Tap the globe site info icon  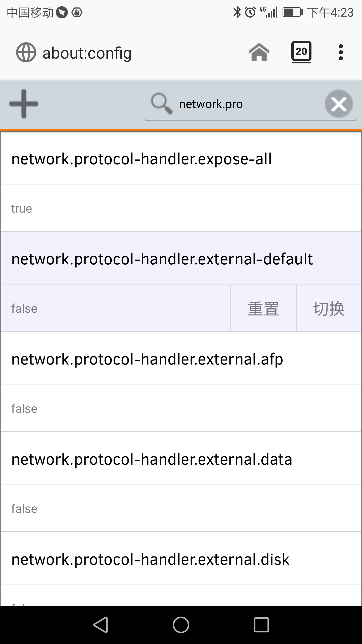click(x=26, y=52)
